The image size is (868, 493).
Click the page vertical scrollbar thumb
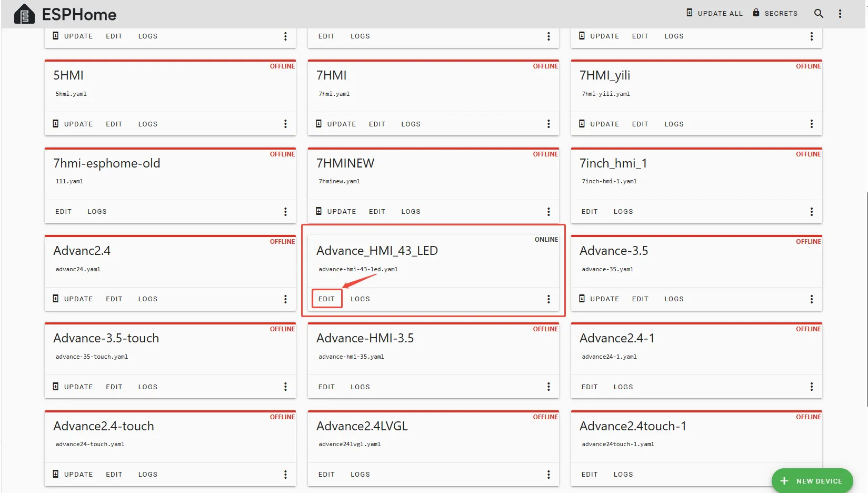866,299
